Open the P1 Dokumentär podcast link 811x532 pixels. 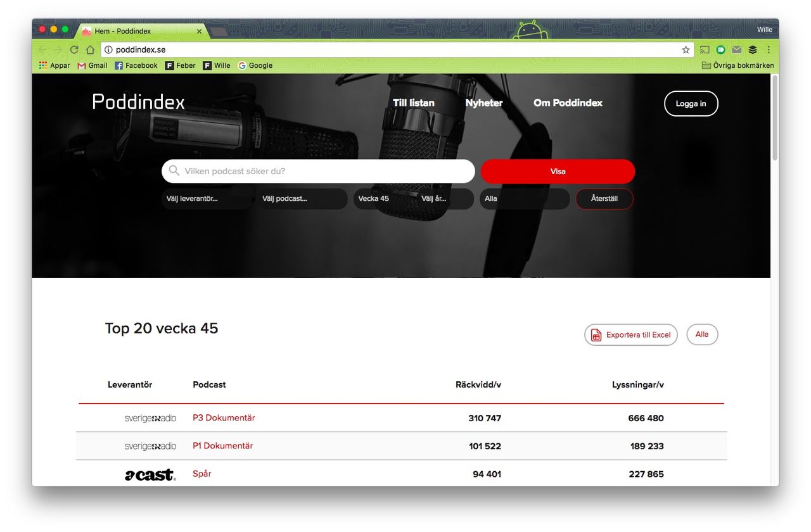point(222,446)
